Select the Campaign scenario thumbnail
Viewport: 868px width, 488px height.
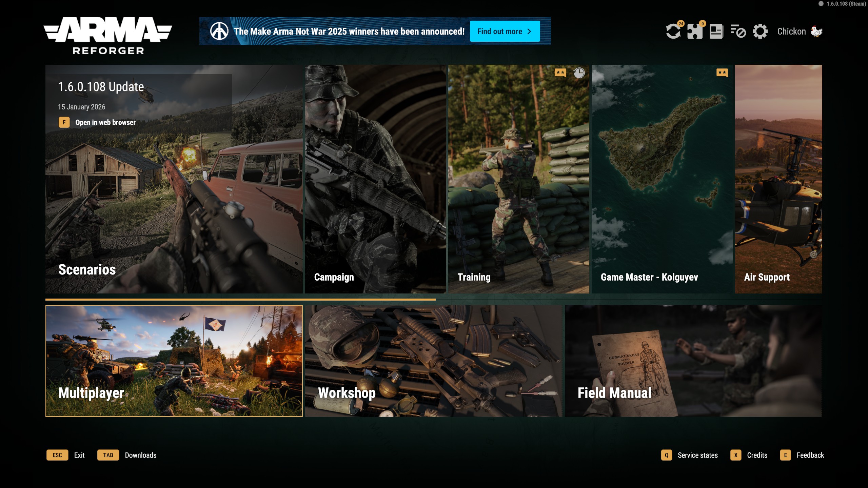(x=375, y=179)
